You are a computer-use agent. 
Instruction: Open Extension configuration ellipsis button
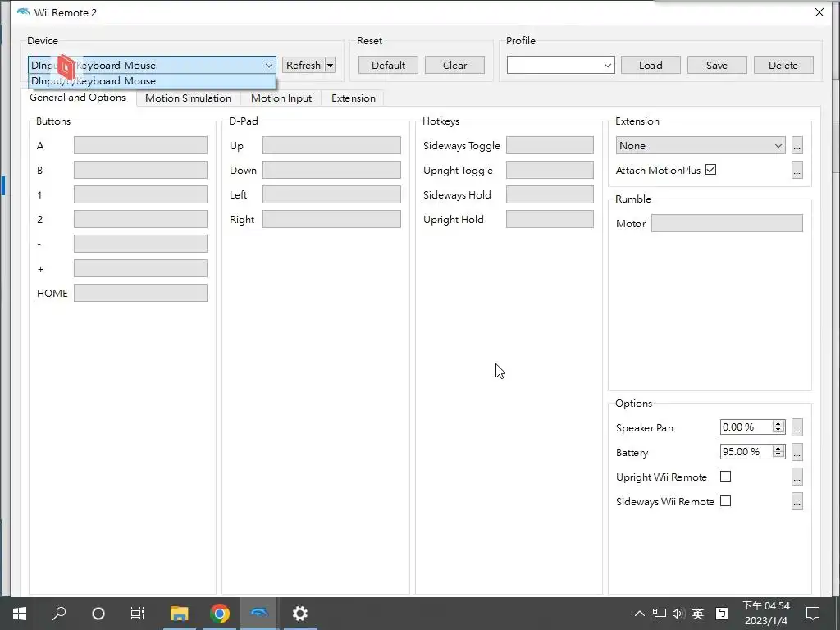pos(797,146)
